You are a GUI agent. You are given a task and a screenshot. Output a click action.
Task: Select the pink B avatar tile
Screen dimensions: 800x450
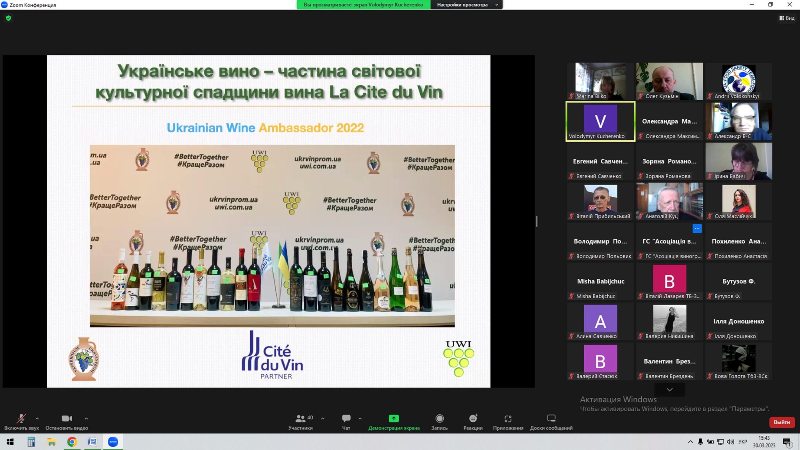click(669, 282)
